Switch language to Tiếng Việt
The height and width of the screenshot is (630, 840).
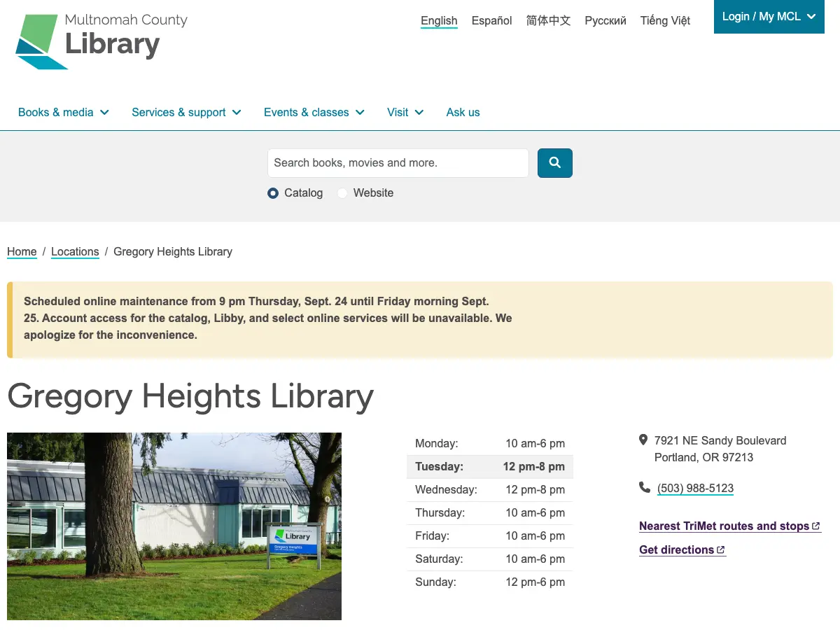coord(665,21)
